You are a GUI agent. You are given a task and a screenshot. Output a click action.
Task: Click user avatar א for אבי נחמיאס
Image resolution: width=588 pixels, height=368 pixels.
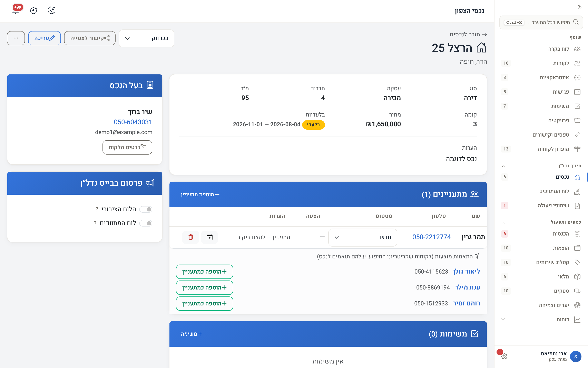(575, 356)
